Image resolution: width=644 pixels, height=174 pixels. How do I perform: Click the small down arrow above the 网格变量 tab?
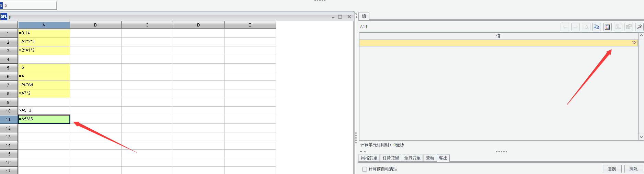[365, 152]
